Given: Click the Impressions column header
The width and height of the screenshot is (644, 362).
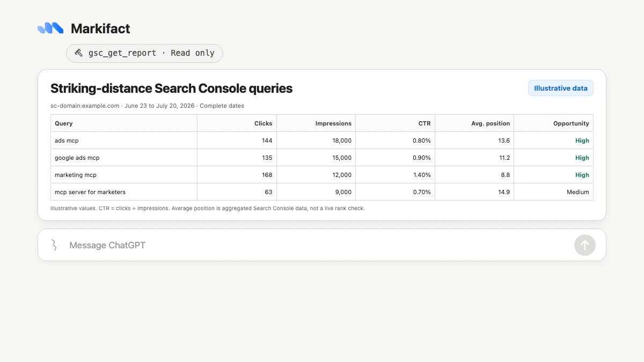Looking at the screenshot, I should (316, 123).
